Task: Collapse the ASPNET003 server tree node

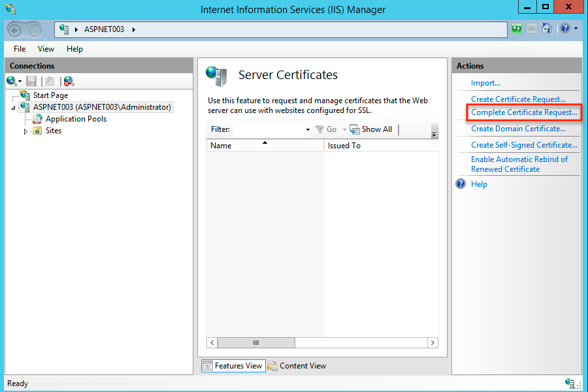Action: (x=14, y=108)
